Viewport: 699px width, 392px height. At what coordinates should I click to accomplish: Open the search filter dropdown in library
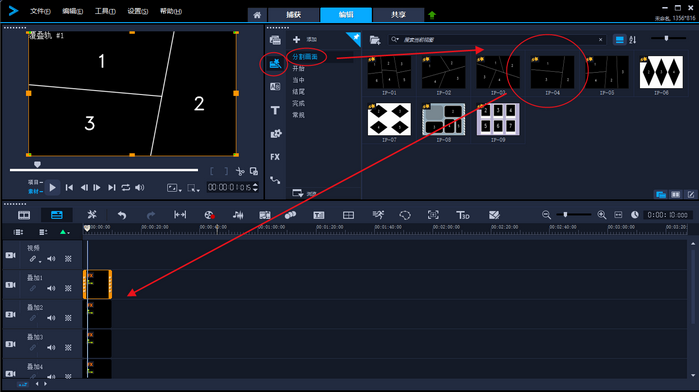tap(395, 40)
